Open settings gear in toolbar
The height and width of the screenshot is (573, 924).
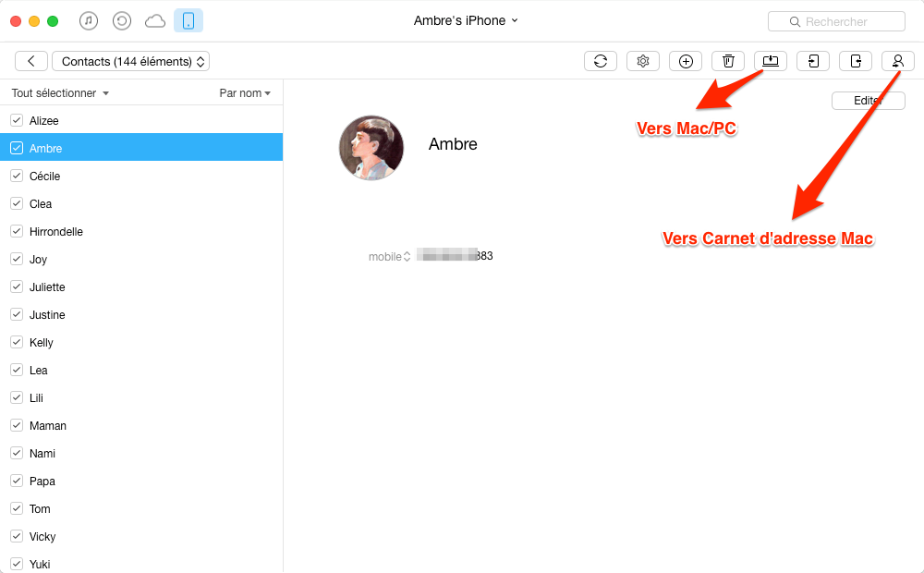coord(643,61)
